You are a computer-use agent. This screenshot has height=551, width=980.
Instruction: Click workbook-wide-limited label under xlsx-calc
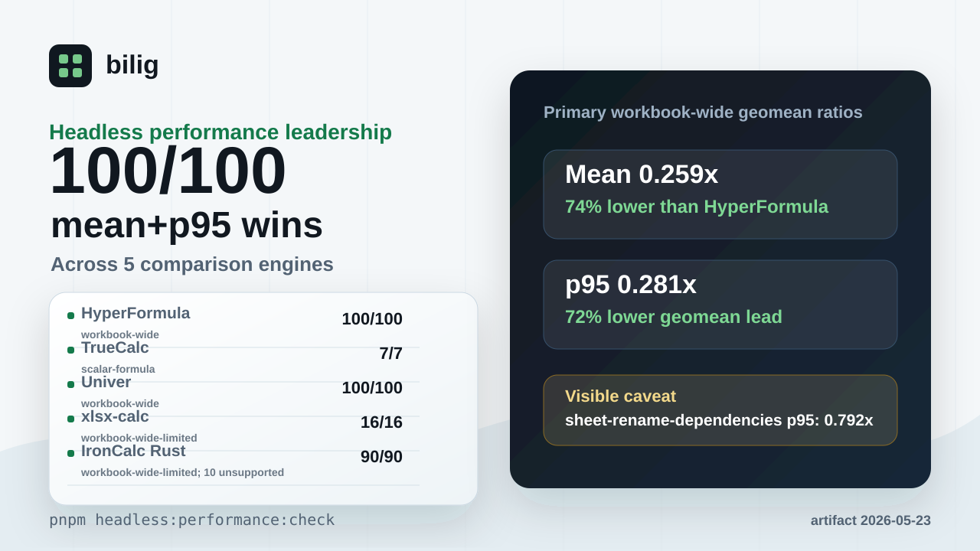(x=139, y=438)
